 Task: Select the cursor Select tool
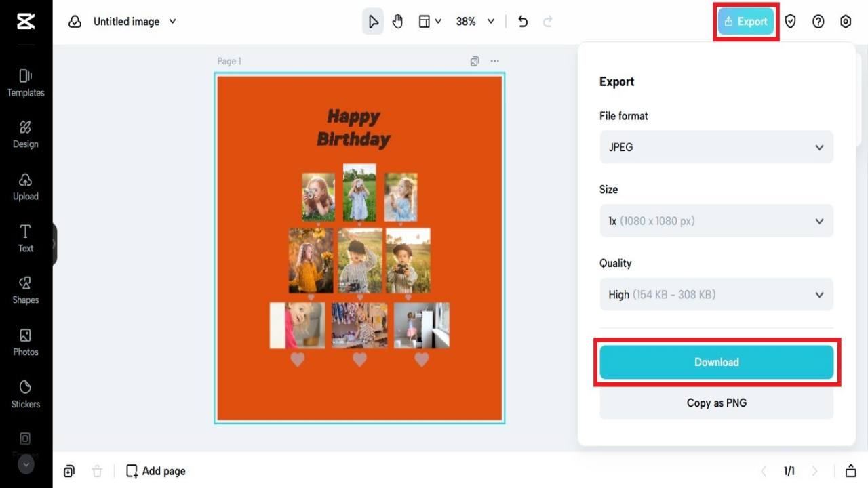click(x=373, y=21)
